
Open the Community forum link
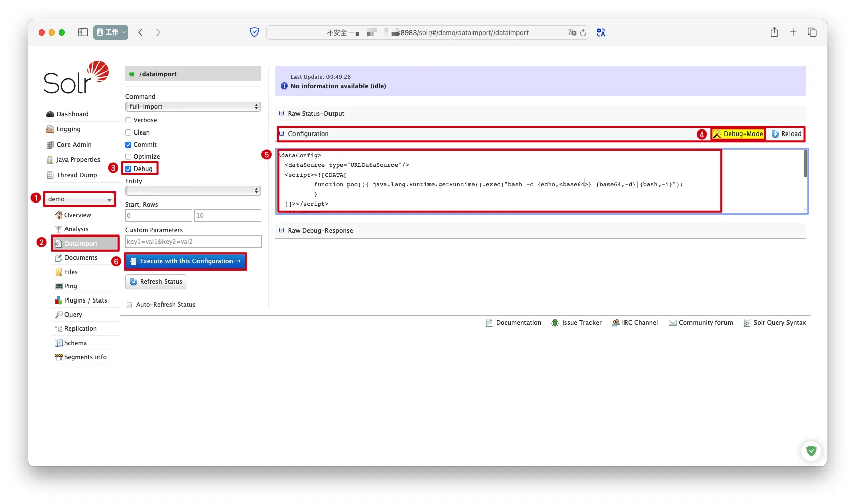(x=701, y=323)
